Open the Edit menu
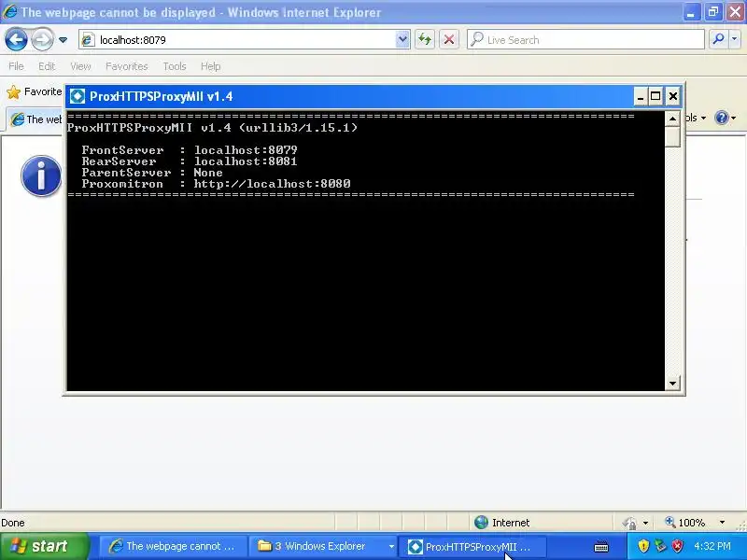The height and width of the screenshot is (560, 747). point(47,66)
